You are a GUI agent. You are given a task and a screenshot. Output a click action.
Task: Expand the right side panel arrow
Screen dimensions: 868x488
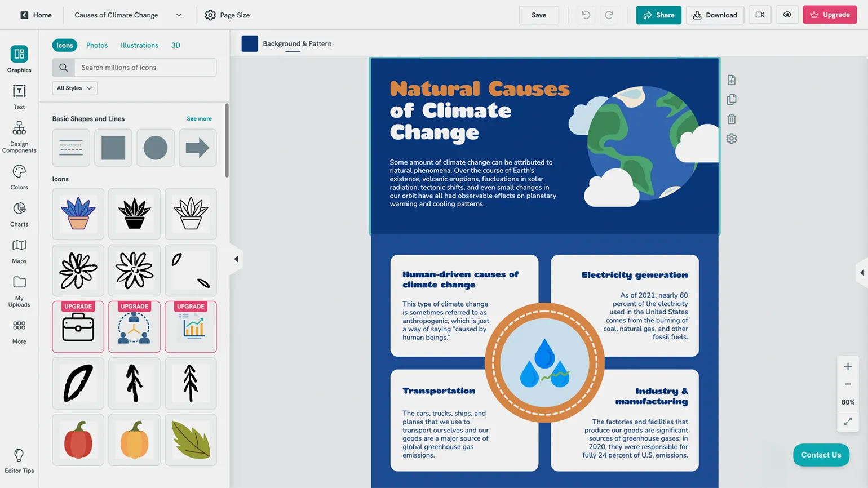tap(861, 273)
